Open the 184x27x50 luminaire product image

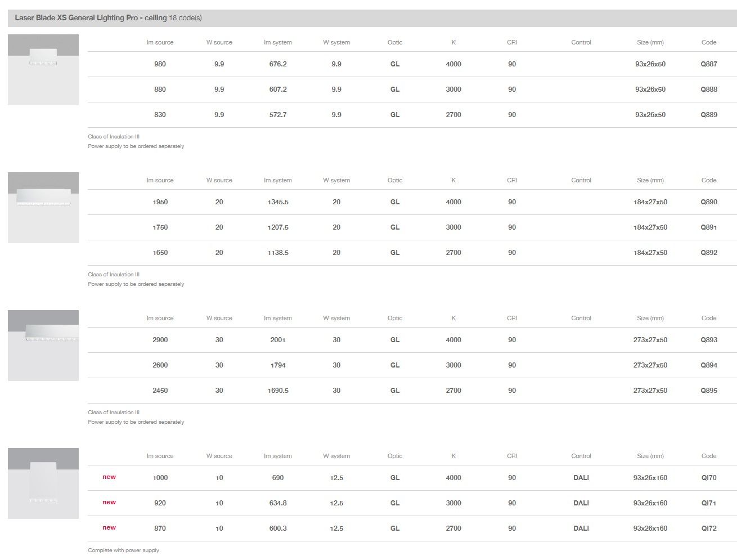[x=43, y=208]
